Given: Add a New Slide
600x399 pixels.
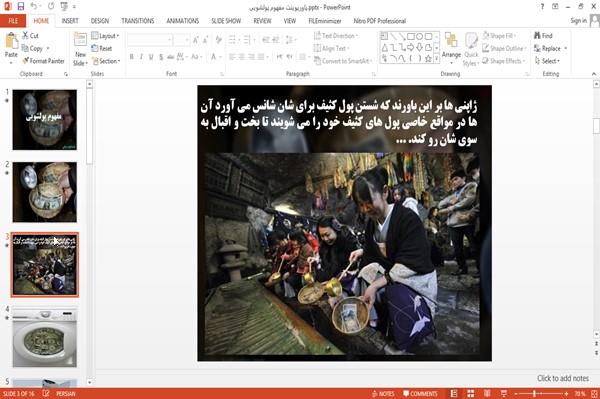Looking at the screenshot, I should pos(80,49).
